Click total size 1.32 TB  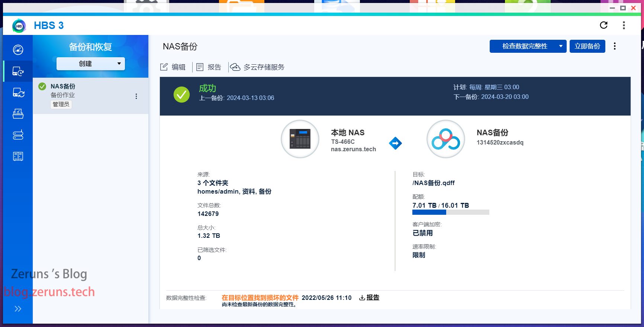209,236
